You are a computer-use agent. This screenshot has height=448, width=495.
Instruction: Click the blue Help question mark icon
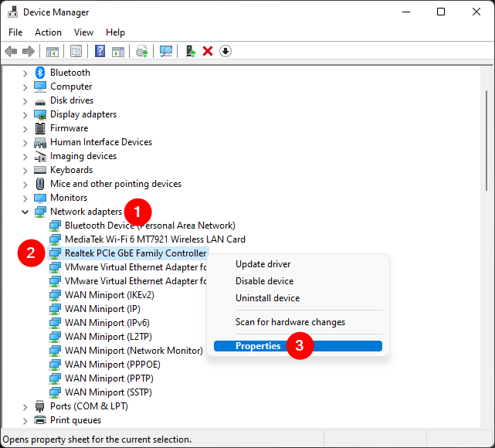100,51
